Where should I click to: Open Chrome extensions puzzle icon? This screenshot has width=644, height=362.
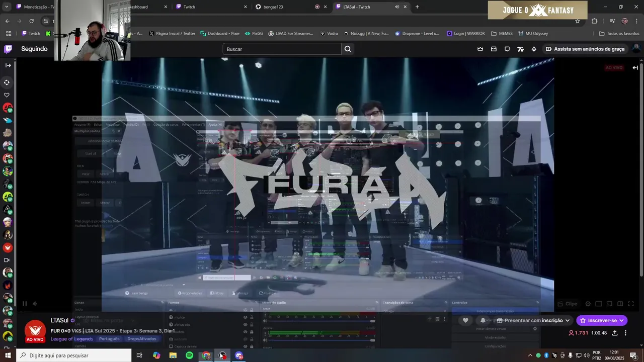(595, 21)
